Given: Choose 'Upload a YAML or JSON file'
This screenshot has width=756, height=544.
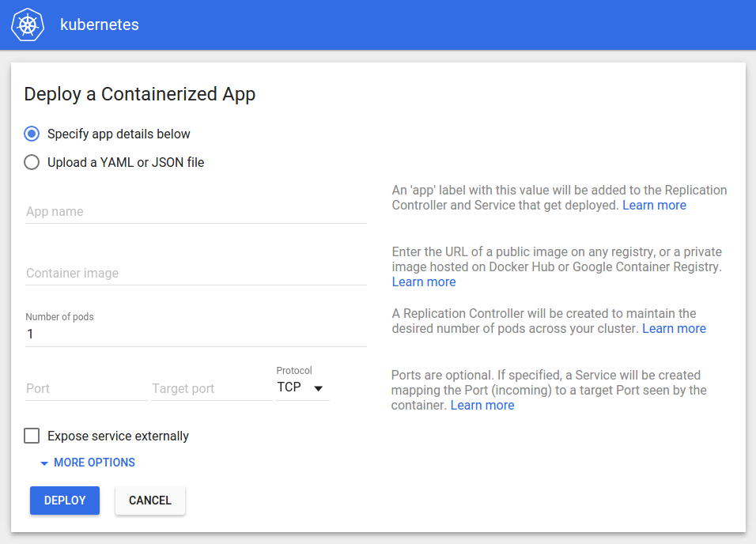Looking at the screenshot, I should tap(31, 162).
